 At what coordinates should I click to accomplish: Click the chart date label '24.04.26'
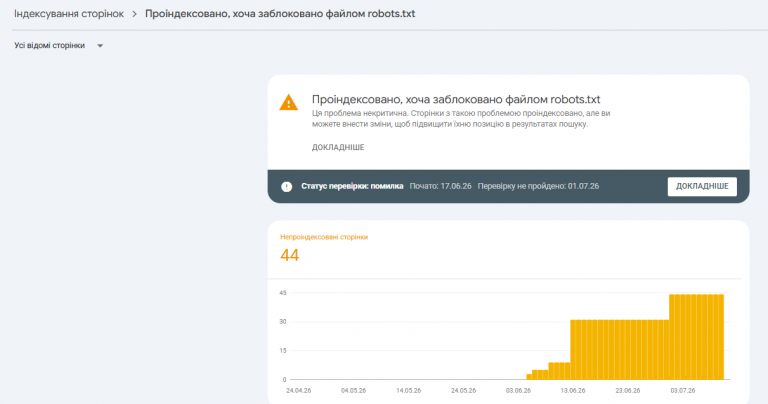point(299,391)
